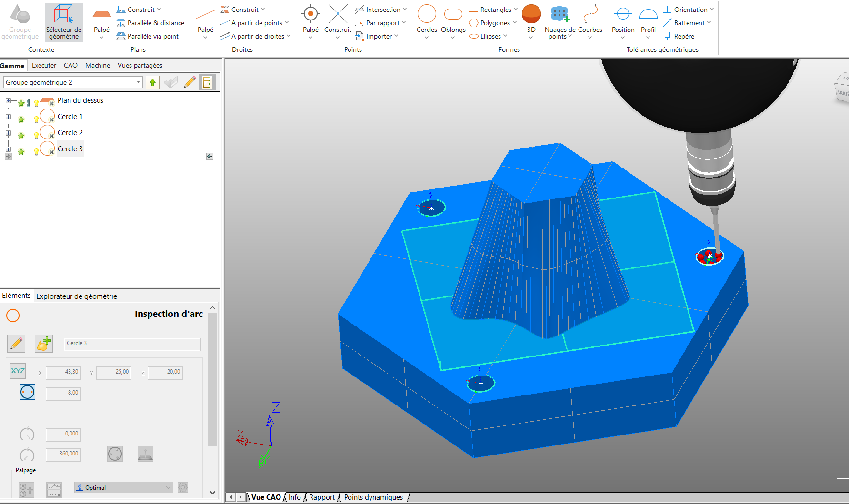Image resolution: width=849 pixels, height=504 pixels.
Task: Click the X coordinate field showing -43,30
Action: click(63, 372)
